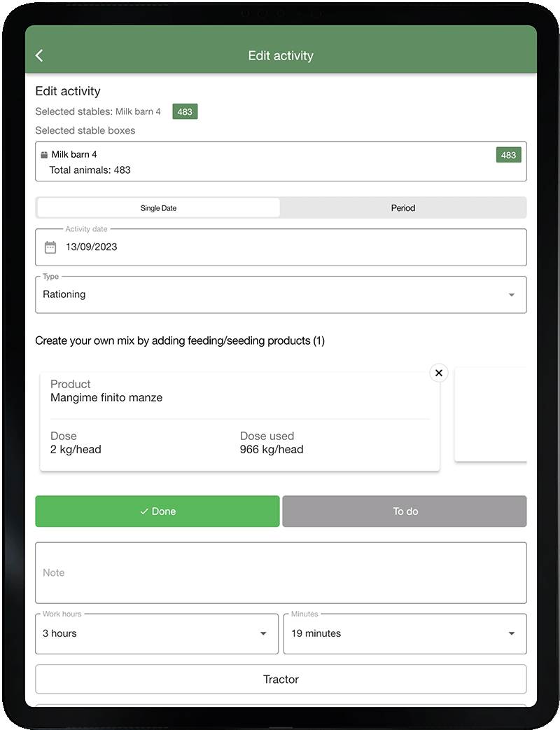Image resolution: width=560 pixels, height=730 pixels.
Task: Open the Mangime finito manze product card
Action: (239, 421)
